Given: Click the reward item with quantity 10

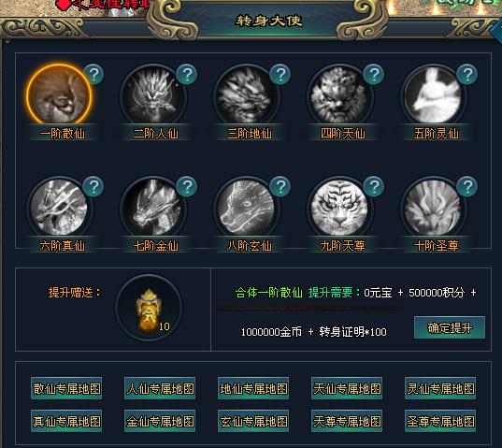Looking at the screenshot, I should click(x=149, y=308).
